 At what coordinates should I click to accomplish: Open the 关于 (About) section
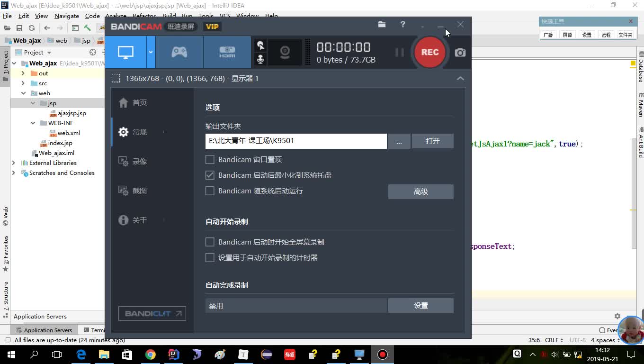pos(133,220)
